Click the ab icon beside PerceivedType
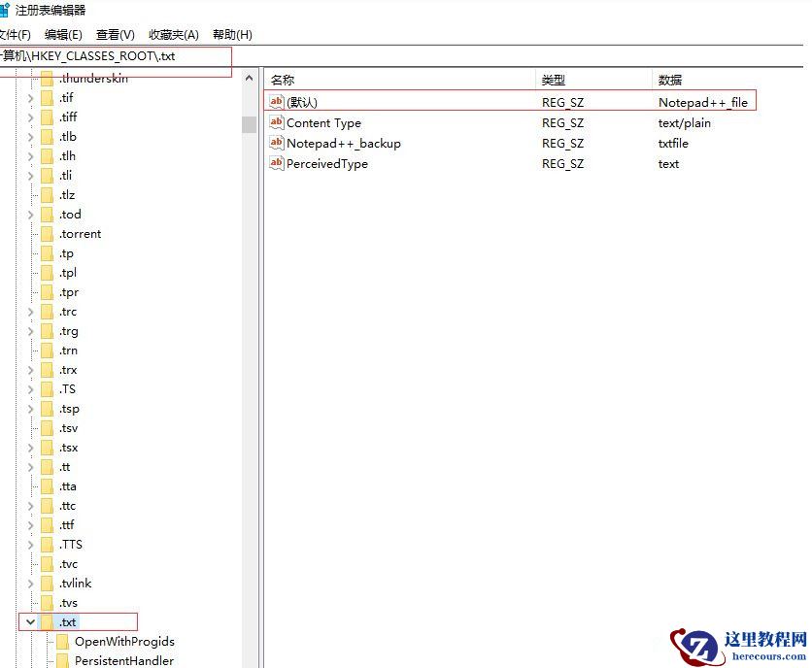 pos(277,163)
